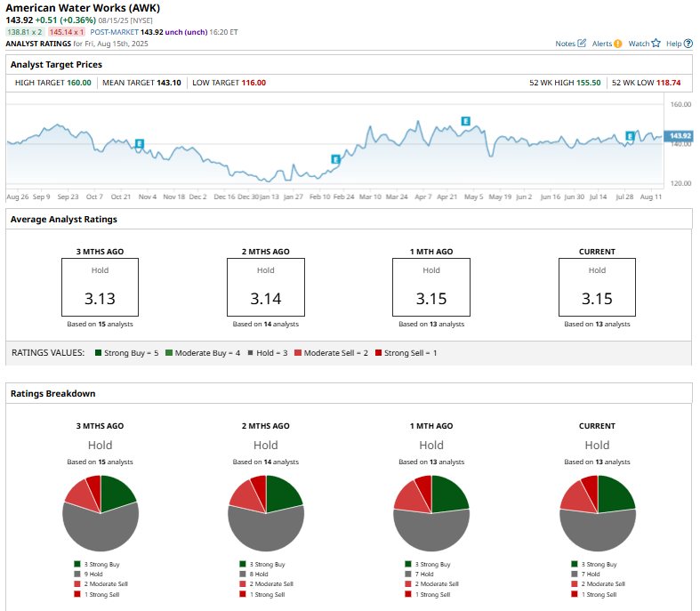This screenshot has height=611, width=700.
Task: Click '3 Strong Buy' under CURRENT pie
Action: point(594,564)
